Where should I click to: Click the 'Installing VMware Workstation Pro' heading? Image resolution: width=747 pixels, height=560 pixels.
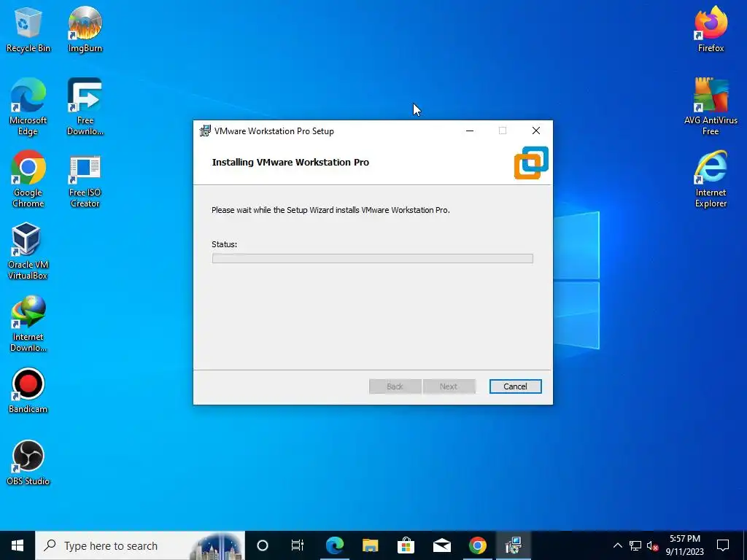290,162
